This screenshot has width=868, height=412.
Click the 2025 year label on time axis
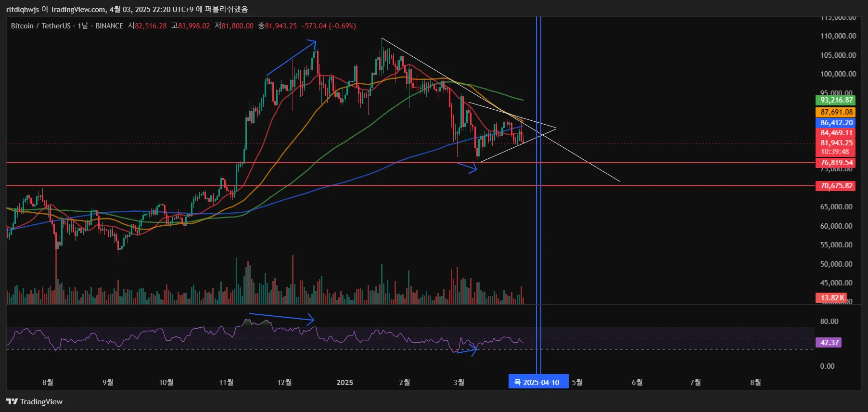[x=345, y=382]
